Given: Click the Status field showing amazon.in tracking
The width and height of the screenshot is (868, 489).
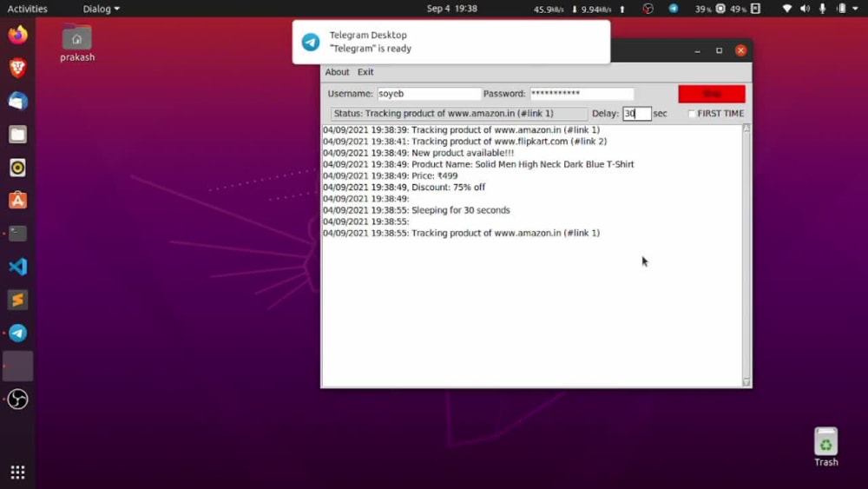Looking at the screenshot, I should coord(459,114).
